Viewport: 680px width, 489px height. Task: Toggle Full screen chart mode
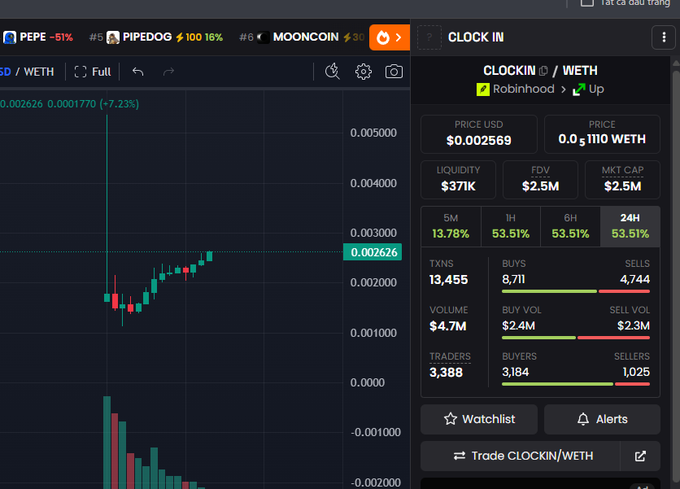pyautogui.click(x=92, y=72)
